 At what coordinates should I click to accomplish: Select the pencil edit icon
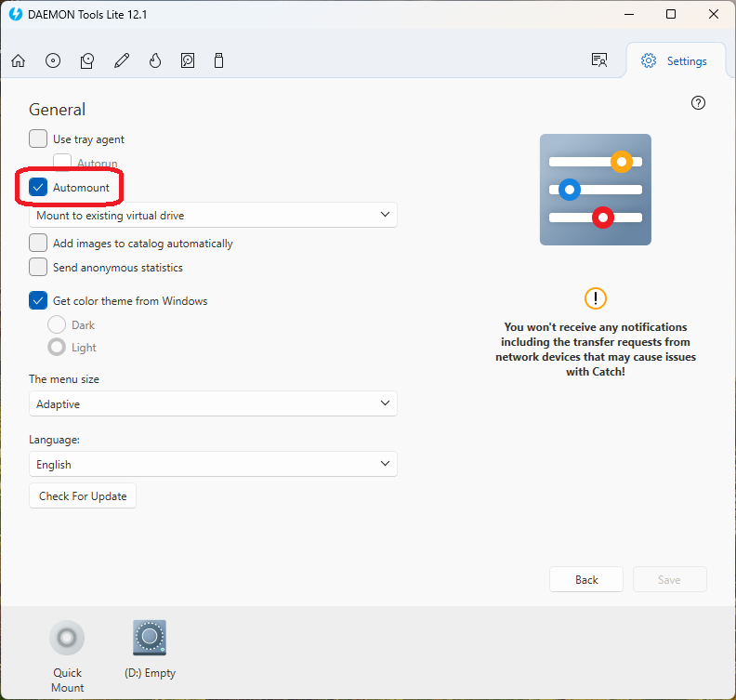[x=122, y=60]
